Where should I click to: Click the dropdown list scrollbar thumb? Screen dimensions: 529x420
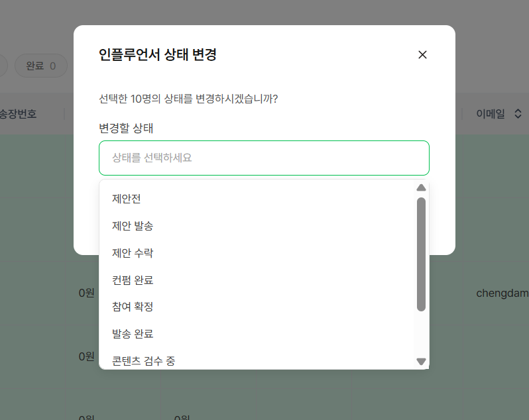[421, 254]
